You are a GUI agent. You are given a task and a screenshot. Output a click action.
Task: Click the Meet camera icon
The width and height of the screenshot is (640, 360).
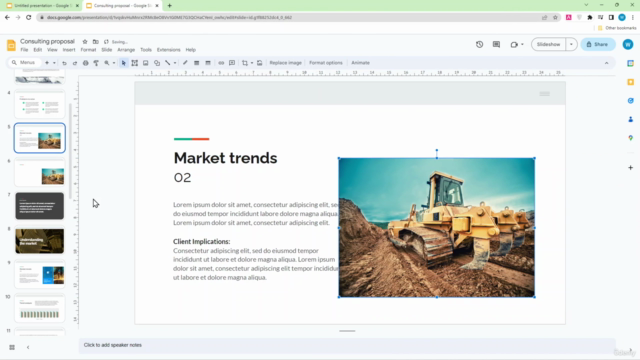(514, 44)
